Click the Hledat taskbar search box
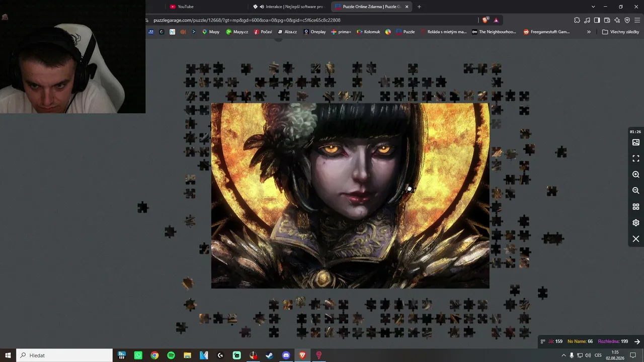The image size is (644, 362). (64, 355)
